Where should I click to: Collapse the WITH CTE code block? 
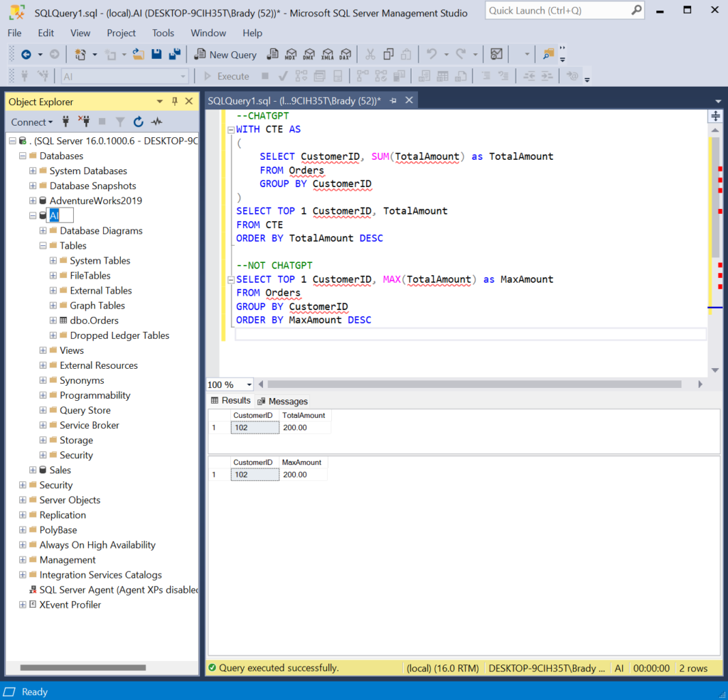click(x=231, y=130)
